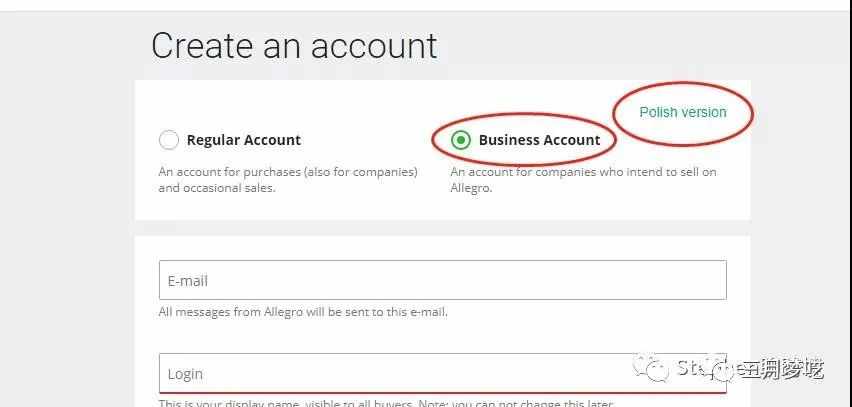Click the "Regular Account" label text
This screenshot has width=852, height=407.
(243, 140)
